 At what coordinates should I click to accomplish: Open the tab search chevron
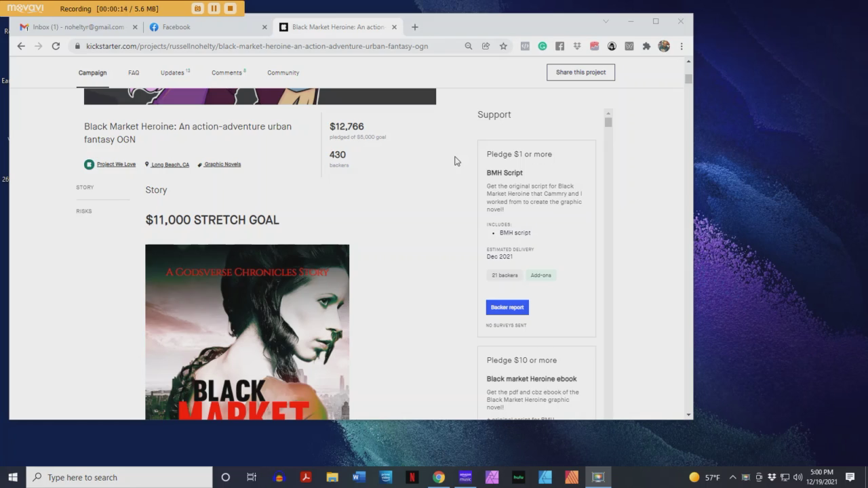[606, 21]
